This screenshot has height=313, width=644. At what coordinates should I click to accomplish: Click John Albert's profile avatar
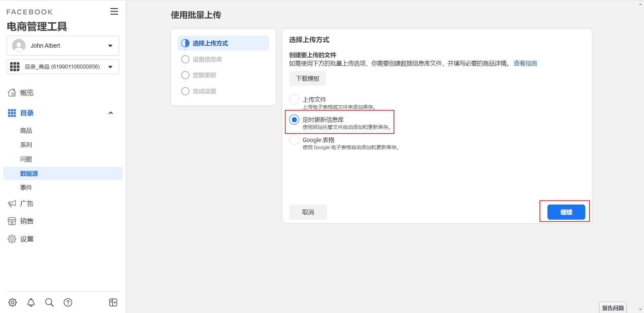click(x=19, y=46)
